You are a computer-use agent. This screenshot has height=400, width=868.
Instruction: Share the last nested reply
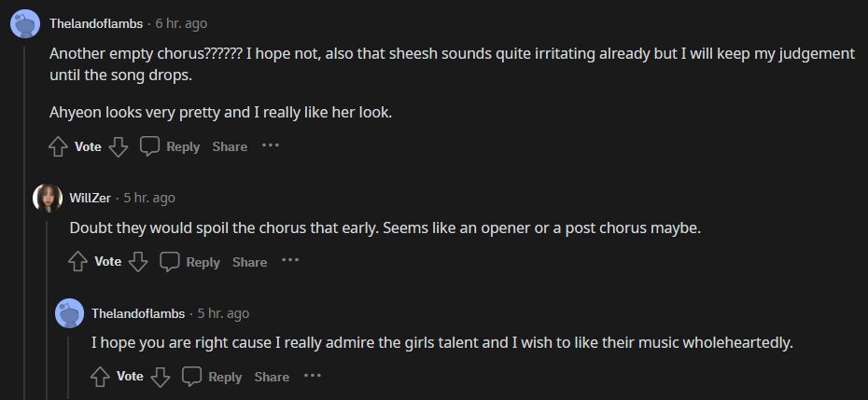pyautogui.click(x=272, y=377)
